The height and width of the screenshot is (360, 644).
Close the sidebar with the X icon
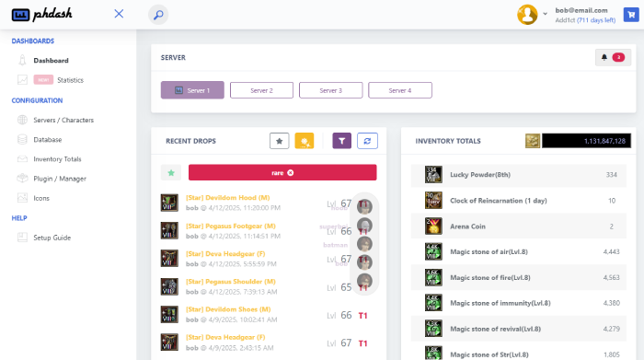119,14
